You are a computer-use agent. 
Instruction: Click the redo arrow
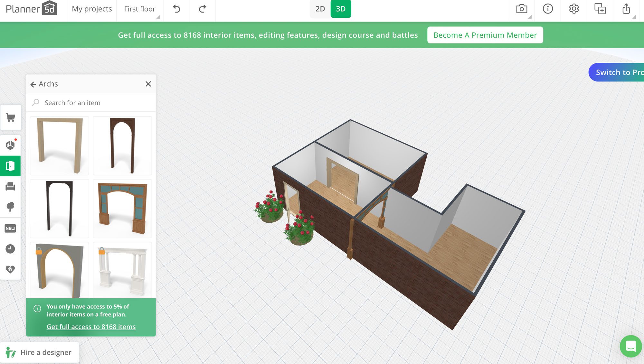tap(202, 9)
